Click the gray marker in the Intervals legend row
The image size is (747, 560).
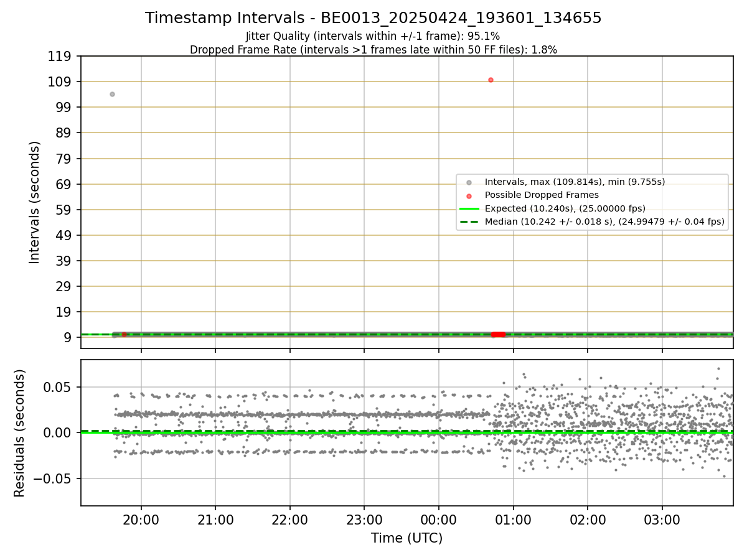pos(469,182)
